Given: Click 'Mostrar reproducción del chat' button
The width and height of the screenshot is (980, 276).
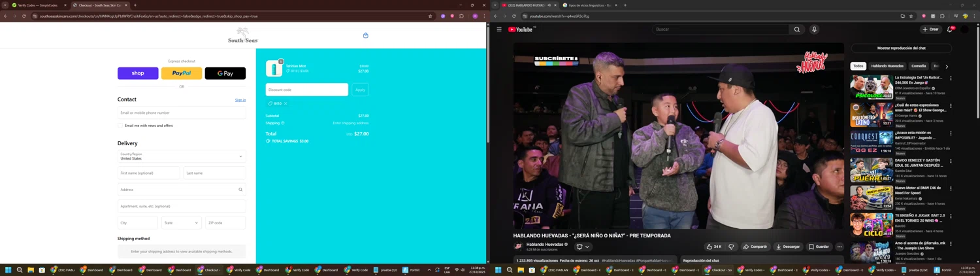Looking at the screenshot, I should (x=901, y=48).
